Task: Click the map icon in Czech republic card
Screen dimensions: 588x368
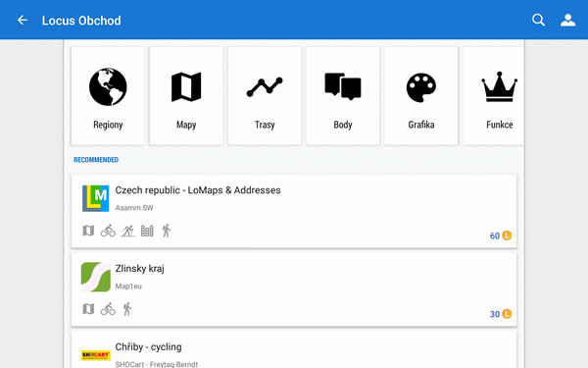Action: click(x=88, y=231)
